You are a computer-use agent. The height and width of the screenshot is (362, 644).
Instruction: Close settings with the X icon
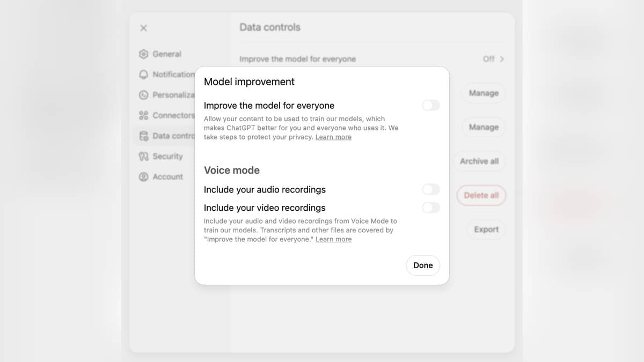coord(143,28)
